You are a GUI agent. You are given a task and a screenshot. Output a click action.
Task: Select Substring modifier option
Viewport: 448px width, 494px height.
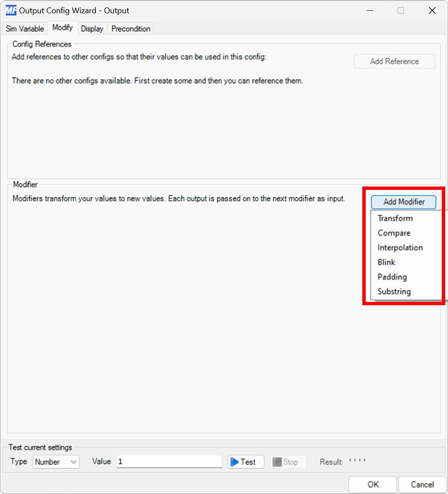tap(394, 291)
